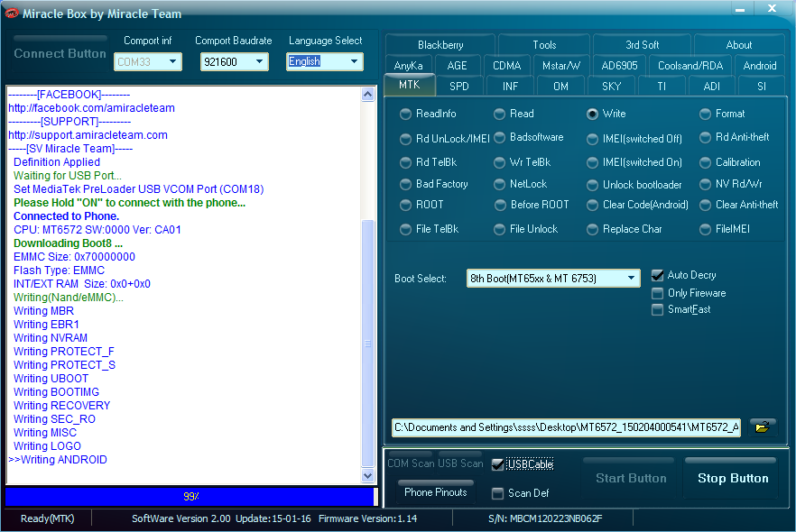Click the Ready(MTK) status bar entry
The height and width of the screenshot is (532, 796).
click(x=47, y=518)
